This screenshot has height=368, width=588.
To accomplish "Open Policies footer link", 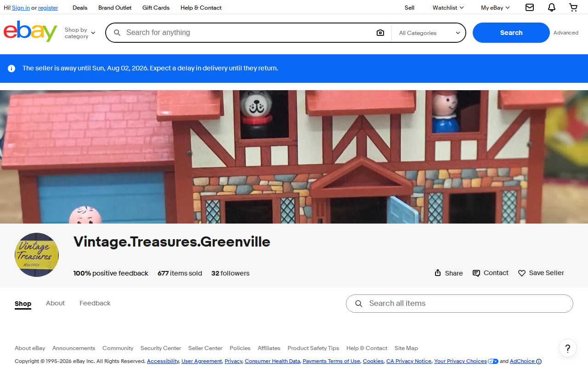I will pyautogui.click(x=240, y=348).
